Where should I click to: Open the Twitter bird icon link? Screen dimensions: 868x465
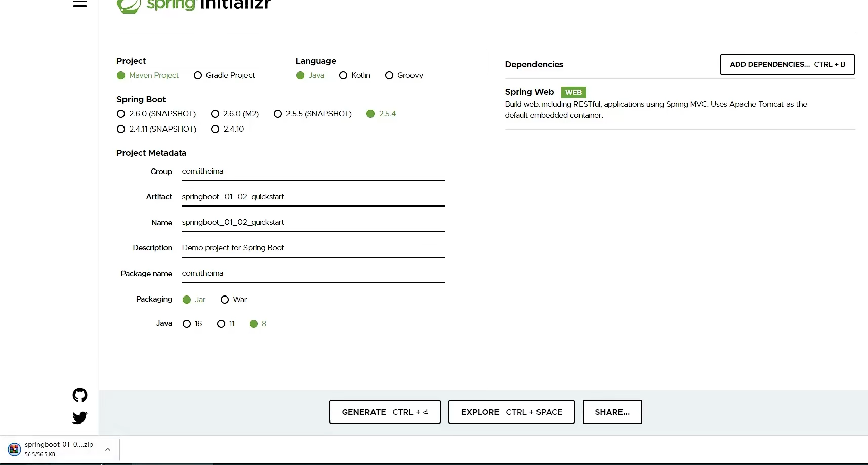pos(80,417)
